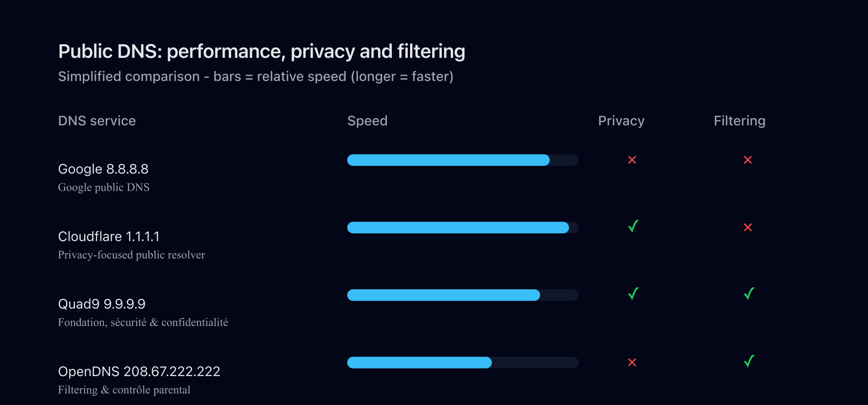
Task: Click OpenDNS's green filtering checkmark
Action: coord(749,361)
